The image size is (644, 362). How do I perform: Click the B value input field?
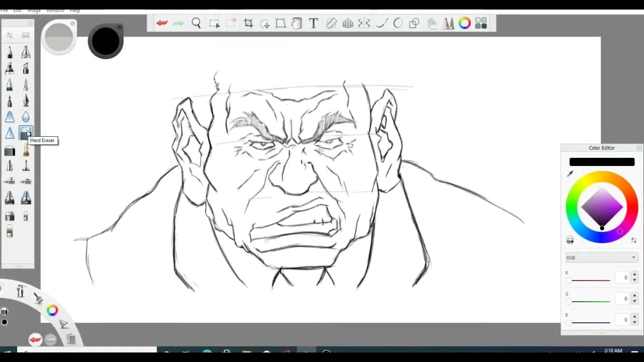[x=622, y=320]
